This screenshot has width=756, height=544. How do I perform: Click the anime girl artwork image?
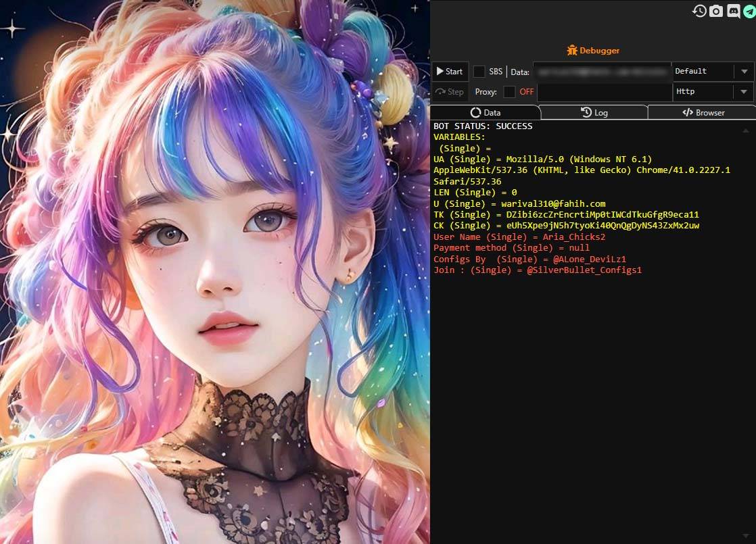point(214,272)
